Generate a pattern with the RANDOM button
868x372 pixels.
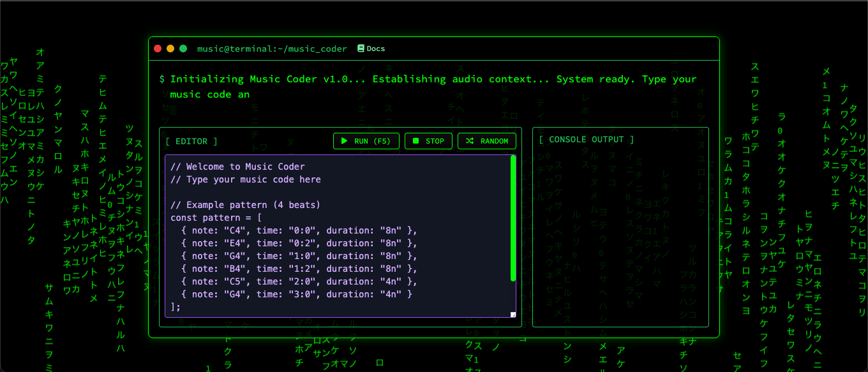coord(487,141)
